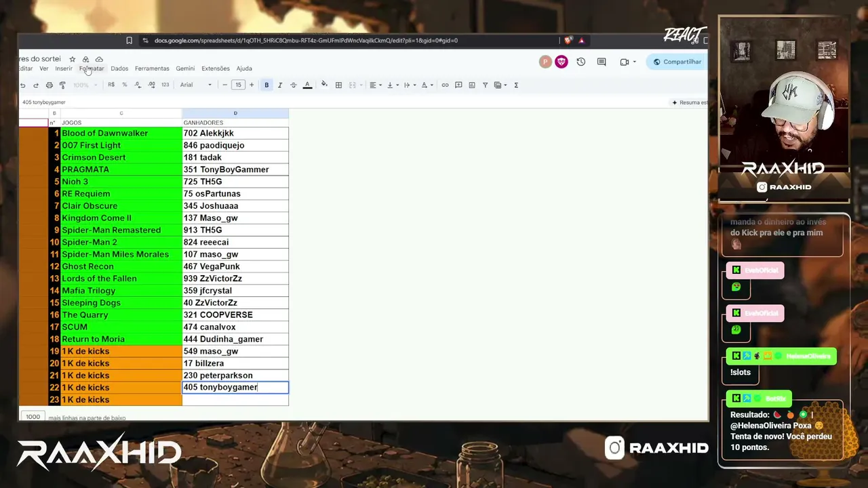Toggle italic formatting
This screenshot has width=868, height=488.
click(x=280, y=85)
